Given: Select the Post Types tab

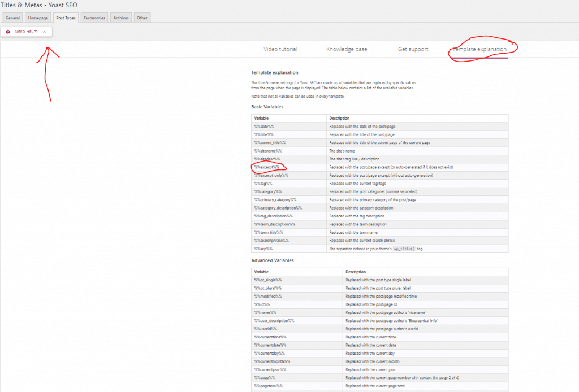Looking at the screenshot, I should coord(66,18).
